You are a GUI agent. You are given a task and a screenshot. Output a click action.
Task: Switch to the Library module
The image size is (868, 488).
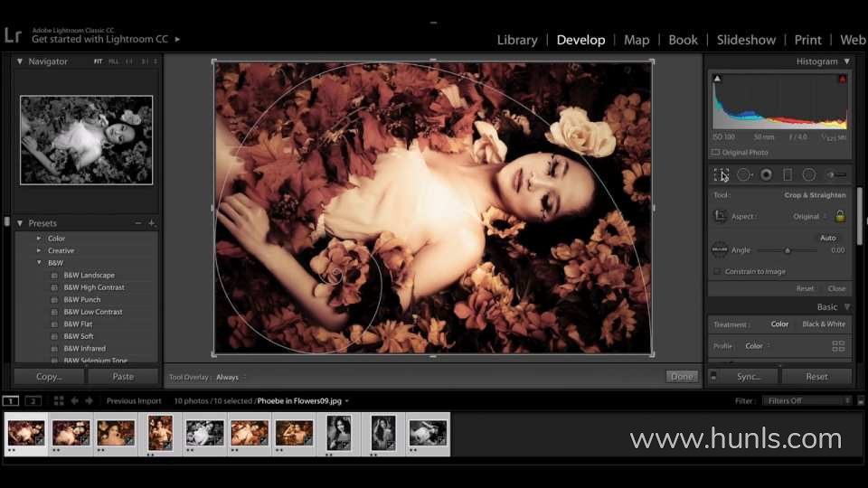517,40
